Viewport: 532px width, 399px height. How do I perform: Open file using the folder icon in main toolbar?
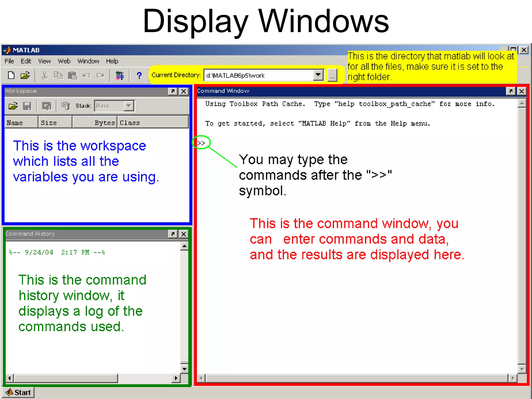coord(25,75)
